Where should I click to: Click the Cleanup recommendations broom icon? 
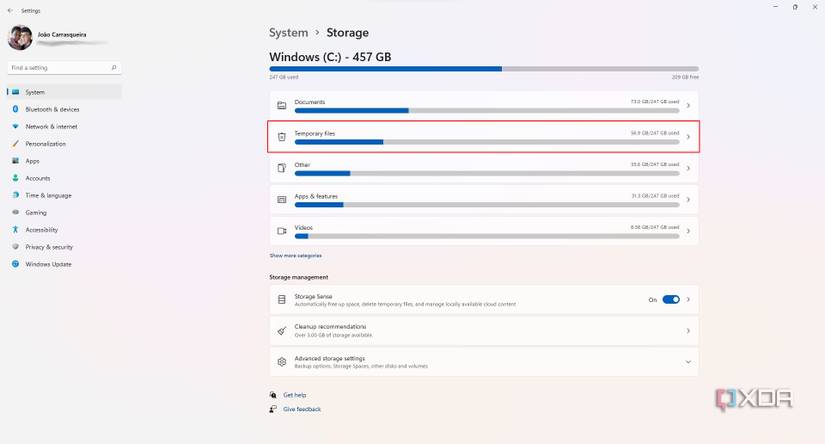282,331
